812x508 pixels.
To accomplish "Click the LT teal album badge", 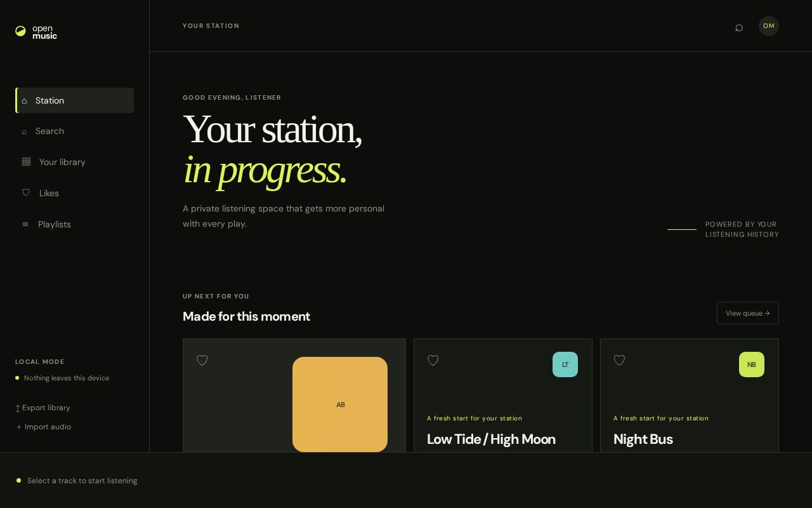I will 565,364.
